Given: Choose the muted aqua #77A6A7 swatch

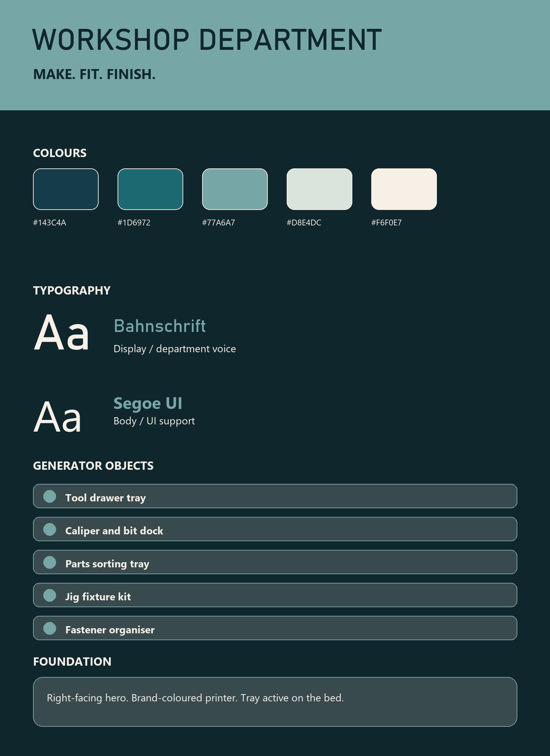Looking at the screenshot, I should 235,189.
